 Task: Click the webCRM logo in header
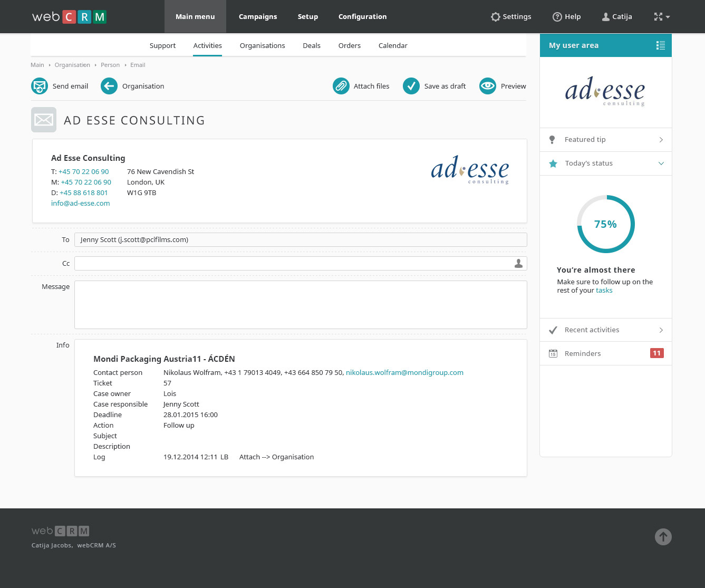tap(69, 17)
